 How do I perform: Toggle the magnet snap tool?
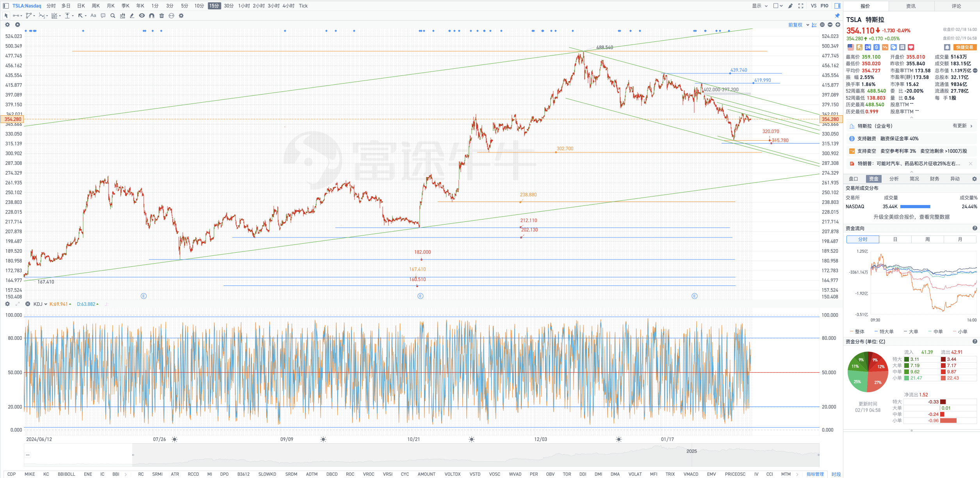(151, 16)
